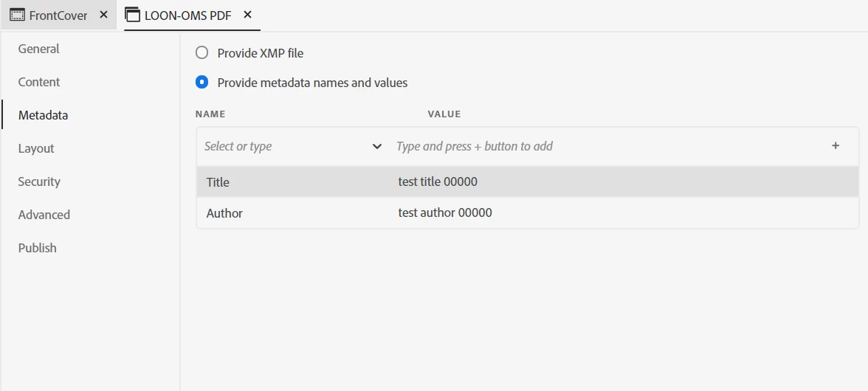Click the FrontCover tab icon
This screenshot has width=868, height=391.
tap(17, 15)
